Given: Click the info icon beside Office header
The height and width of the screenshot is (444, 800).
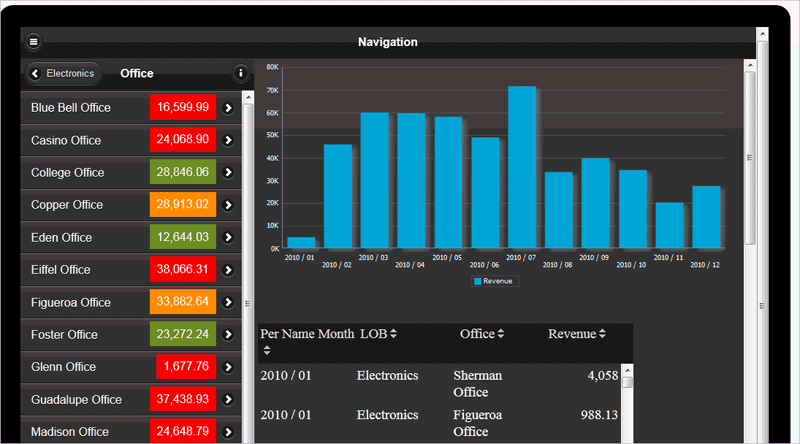Looking at the screenshot, I should coord(240,73).
